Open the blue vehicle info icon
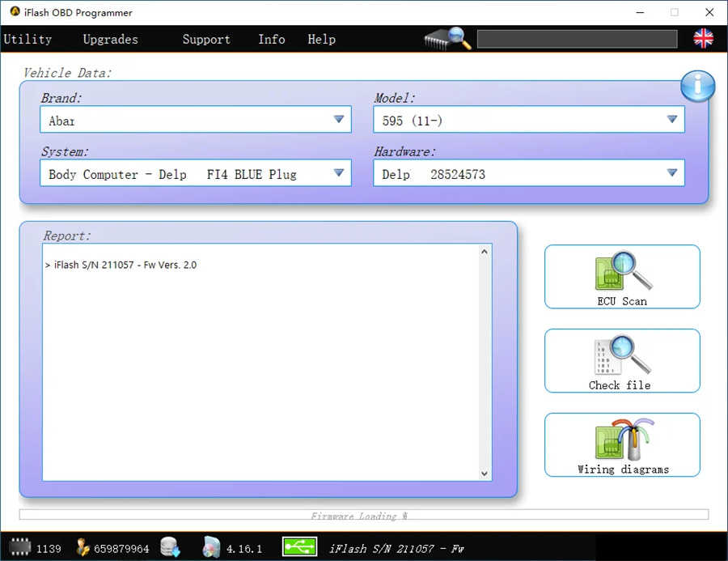The width and height of the screenshot is (728, 561). tap(697, 87)
